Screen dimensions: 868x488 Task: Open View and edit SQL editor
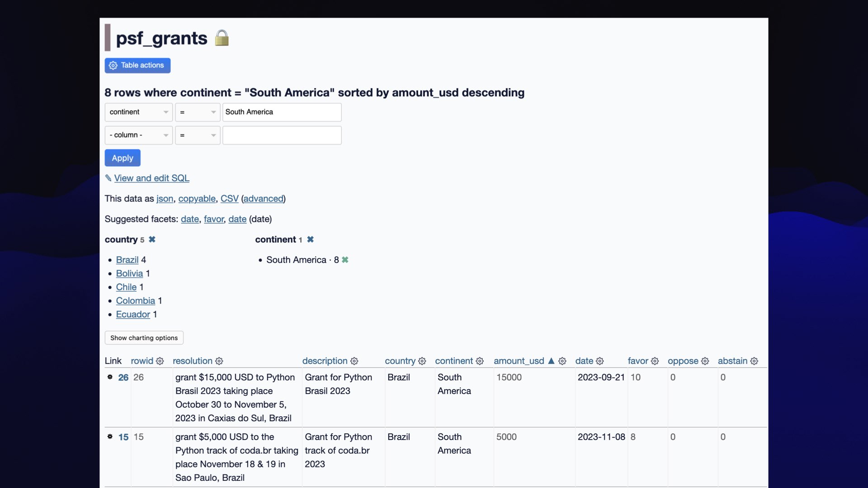[151, 178]
